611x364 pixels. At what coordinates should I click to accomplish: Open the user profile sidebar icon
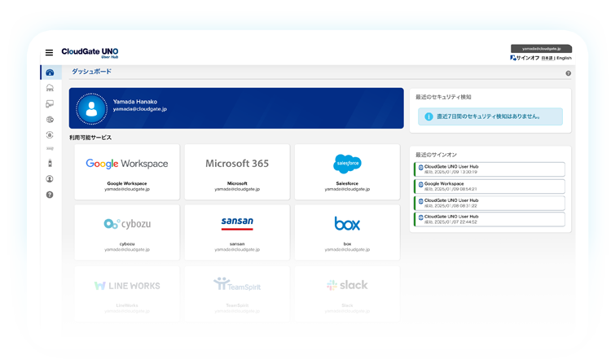point(50,178)
